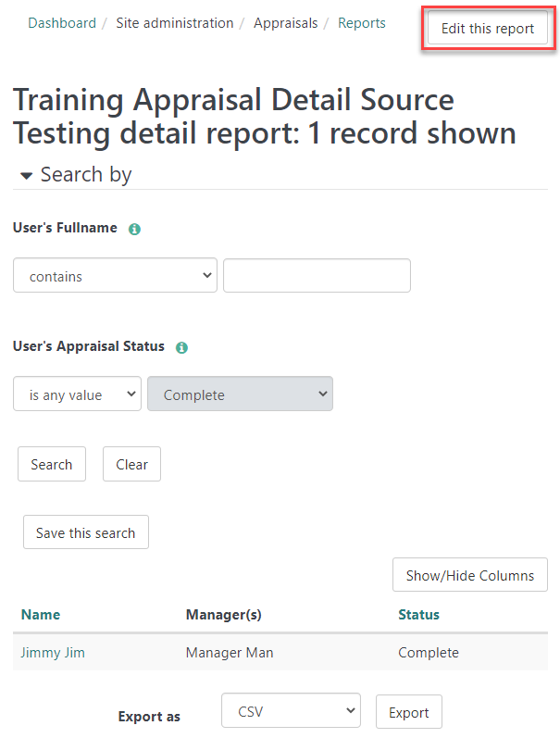Click help icon beside User's Appraisal Status

[181, 347]
